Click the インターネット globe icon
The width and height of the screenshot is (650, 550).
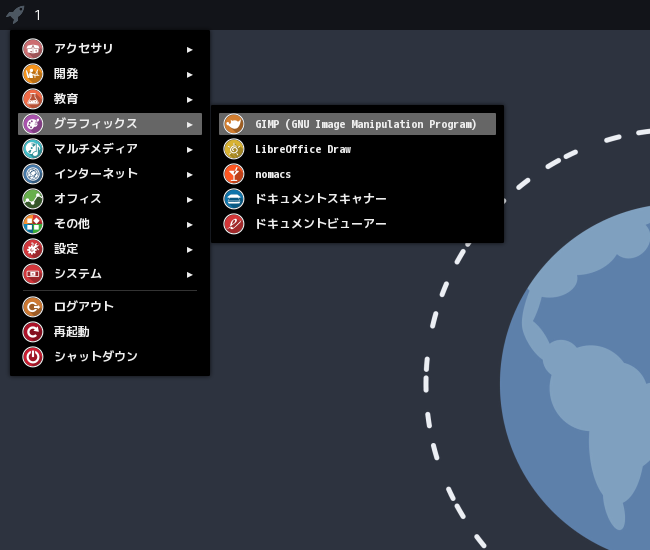point(33,174)
